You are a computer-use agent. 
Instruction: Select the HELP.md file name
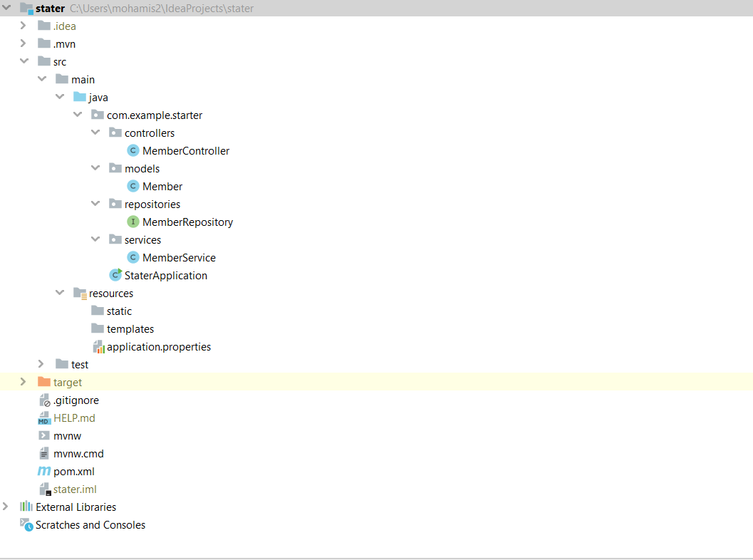click(74, 418)
